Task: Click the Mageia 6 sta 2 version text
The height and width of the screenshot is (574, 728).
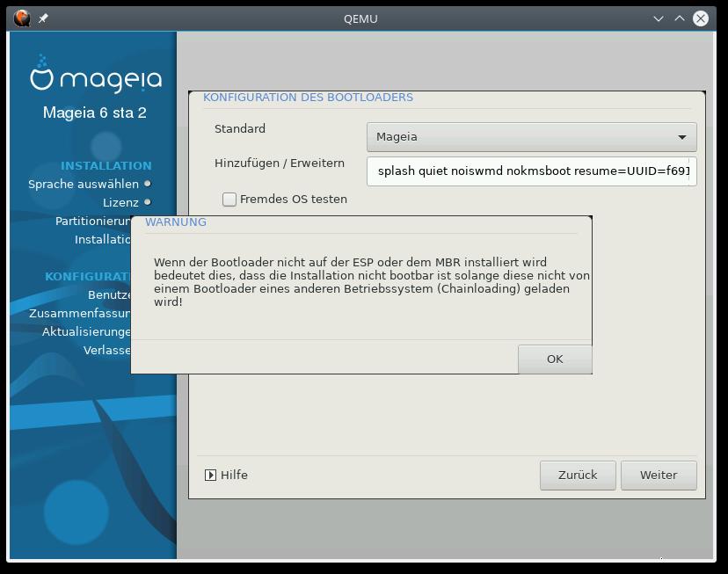Action: (95, 113)
